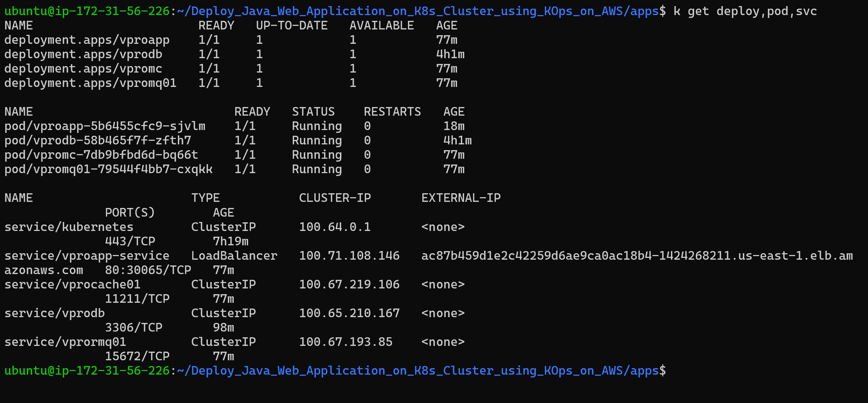
Task: Click the Running status of vproapp pod
Action: pos(316,126)
